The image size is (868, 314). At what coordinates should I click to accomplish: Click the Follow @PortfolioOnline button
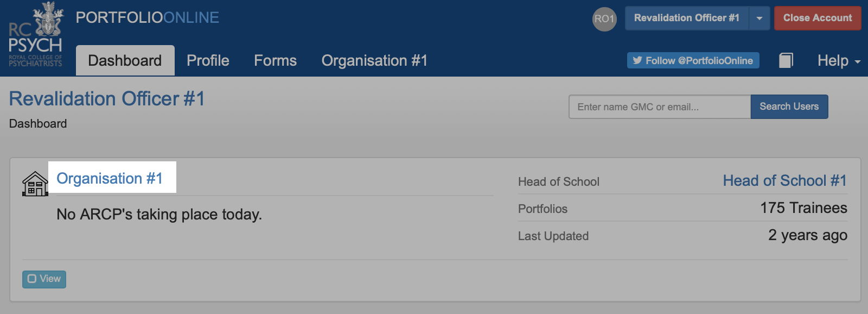point(693,60)
